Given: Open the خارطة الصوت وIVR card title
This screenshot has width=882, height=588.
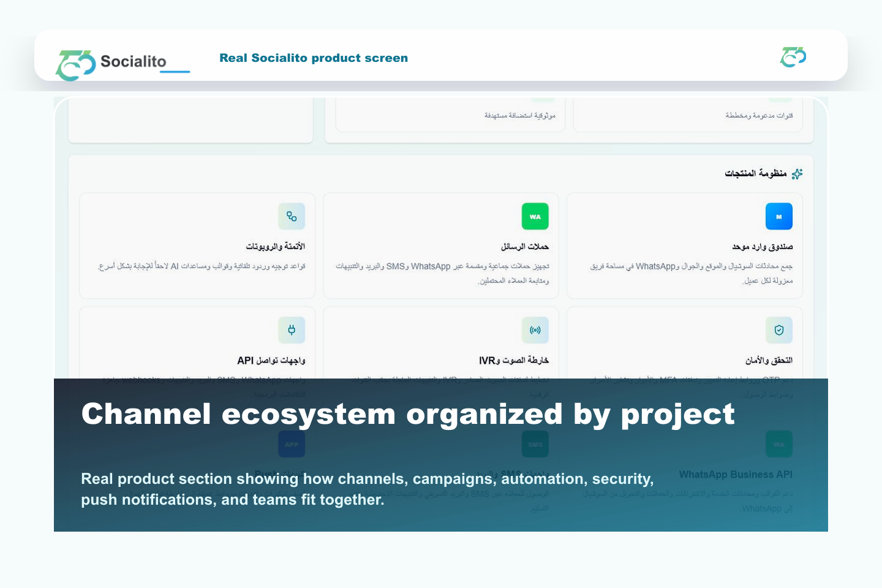Looking at the screenshot, I should click(x=514, y=360).
